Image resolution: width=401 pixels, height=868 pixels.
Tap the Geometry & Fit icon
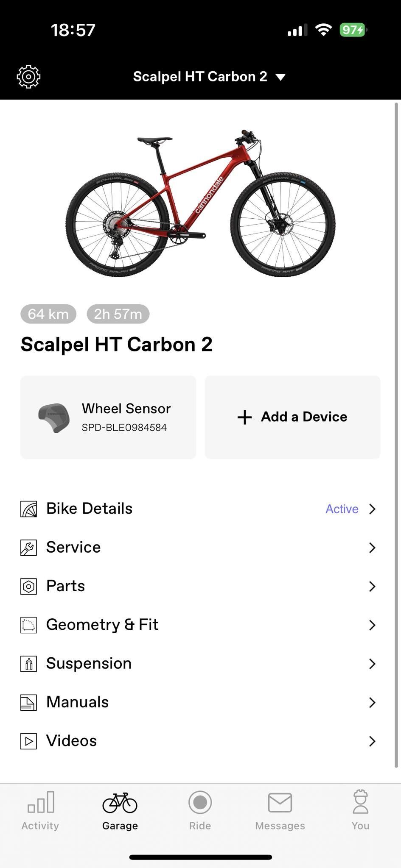(28, 625)
